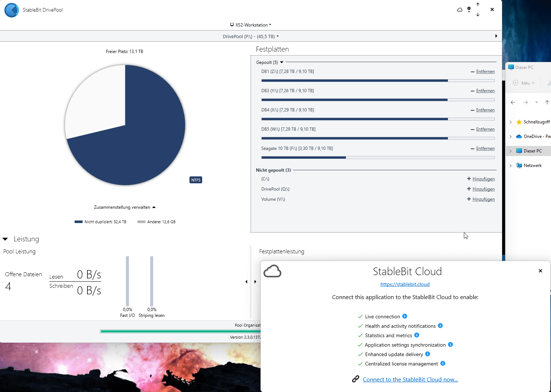
Task: Add Volume (V:\) via Hinzufügen
Action: [483, 199]
